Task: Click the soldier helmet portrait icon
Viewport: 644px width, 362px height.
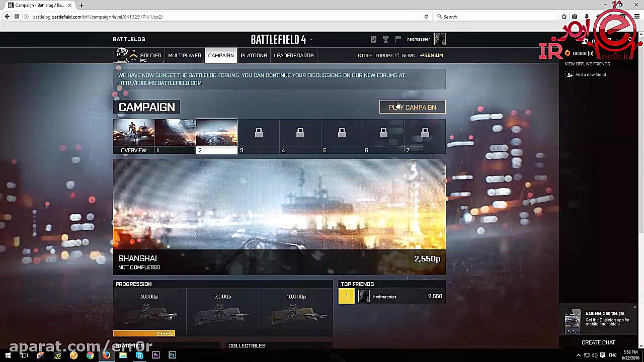Action: click(x=122, y=54)
